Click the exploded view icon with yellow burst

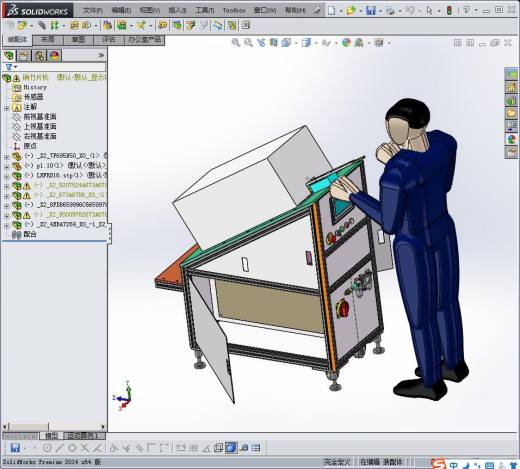[141, 25]
